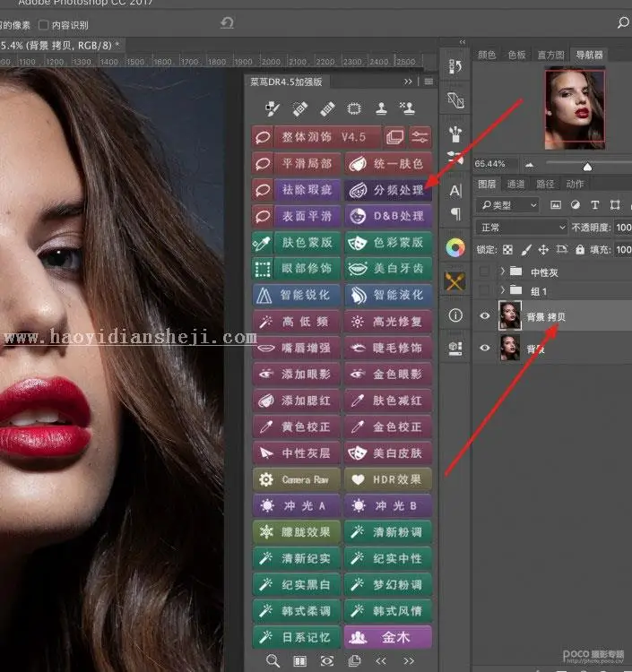Click the Camera Raw button
This screenshot has height=672, width=632.
click(x=296, y=479)
